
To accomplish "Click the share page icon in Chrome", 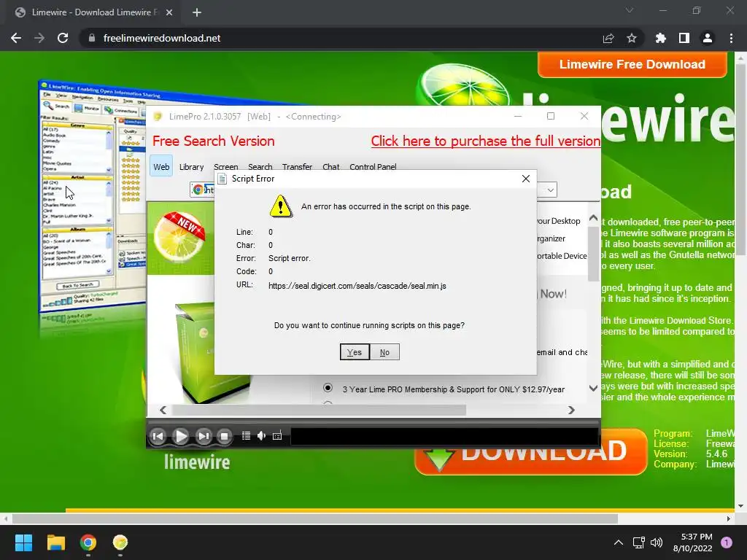I will 608,38.
